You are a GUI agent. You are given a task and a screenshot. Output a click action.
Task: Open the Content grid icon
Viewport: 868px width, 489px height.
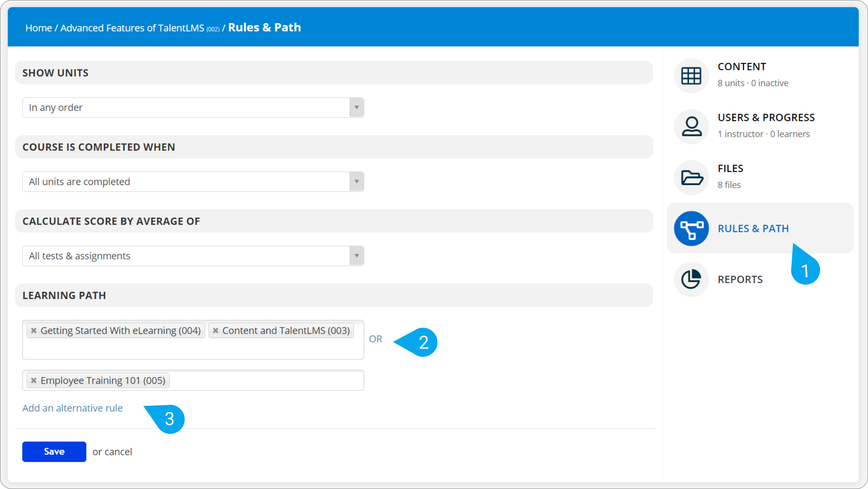pyautogui.click(x=691, y=76)
